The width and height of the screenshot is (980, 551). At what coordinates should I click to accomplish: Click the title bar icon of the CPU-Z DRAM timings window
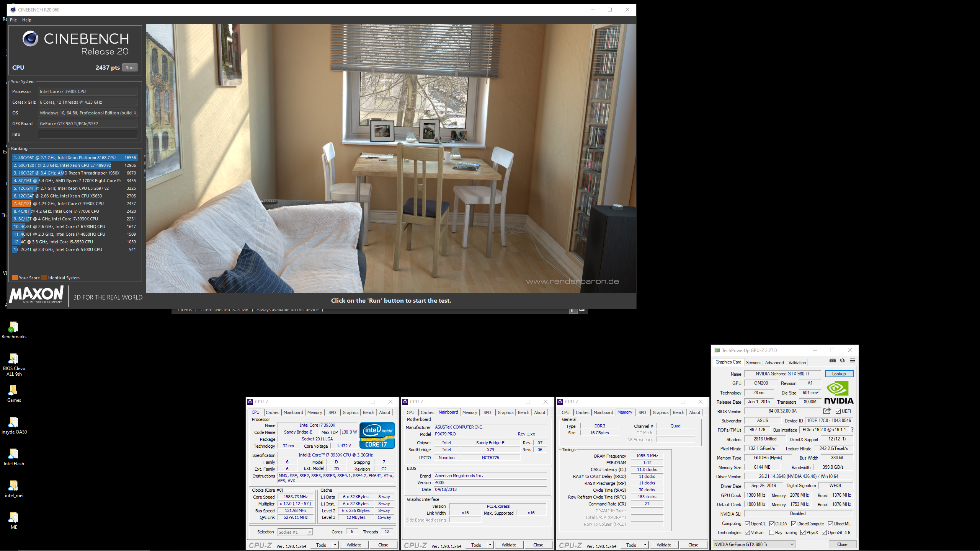tap(560, 401)
